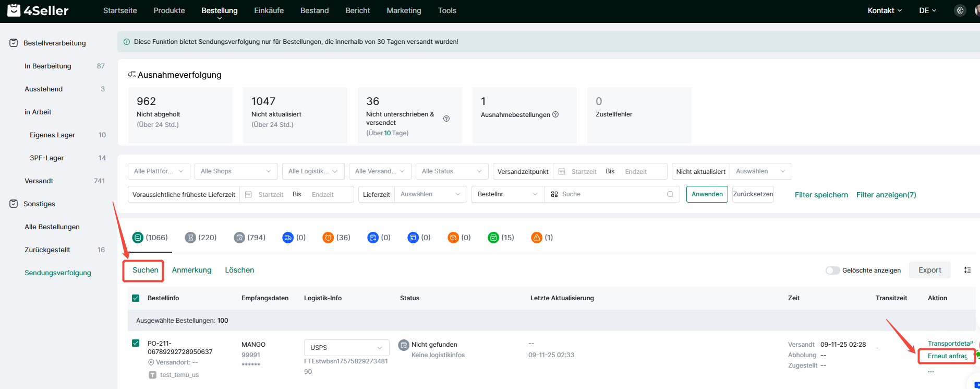980x389 pixels.
Task: Click the Bestellverarbeitung sidebar icon
Action: (14, 43)
